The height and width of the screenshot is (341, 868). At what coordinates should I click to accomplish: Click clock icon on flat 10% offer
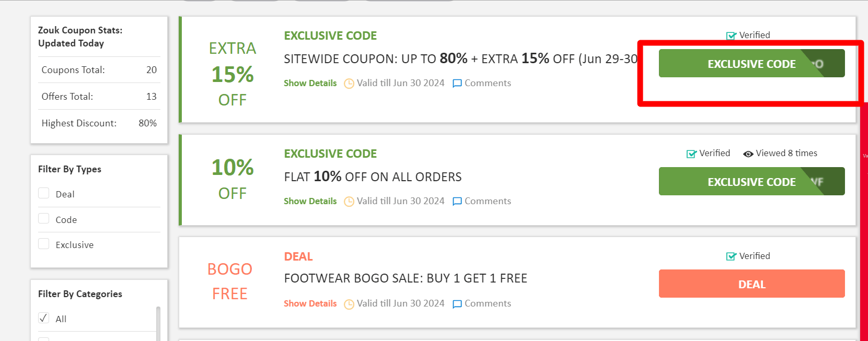349,202
